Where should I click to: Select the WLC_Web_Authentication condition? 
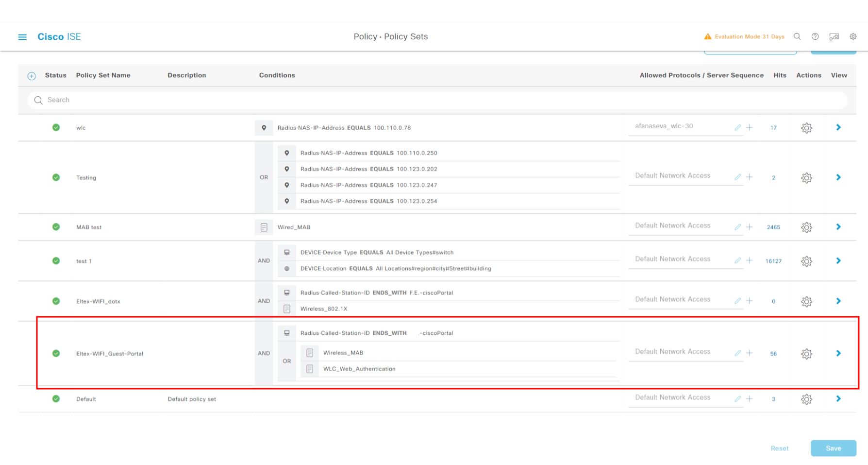click(x=359, y=369)
